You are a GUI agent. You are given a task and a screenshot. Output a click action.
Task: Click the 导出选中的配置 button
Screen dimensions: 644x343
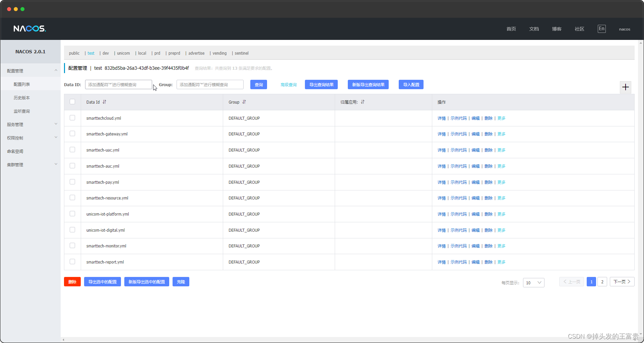click(x=103, y=282)
